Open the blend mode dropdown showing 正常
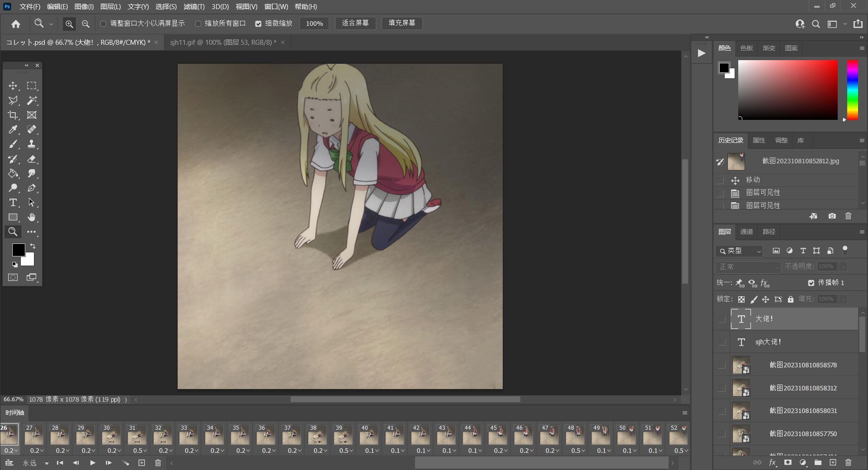Viewport: 868px width, 470px height. 748,267
